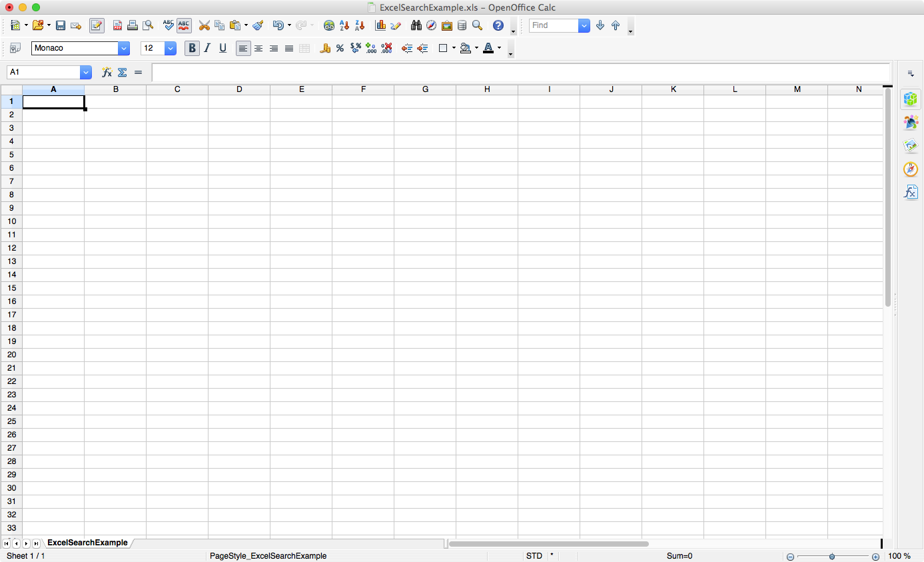The width and height of the screenshot is (924, 562).
Task: Click the Save document icon
Action: pyautogui.click(x=61, y=25)
